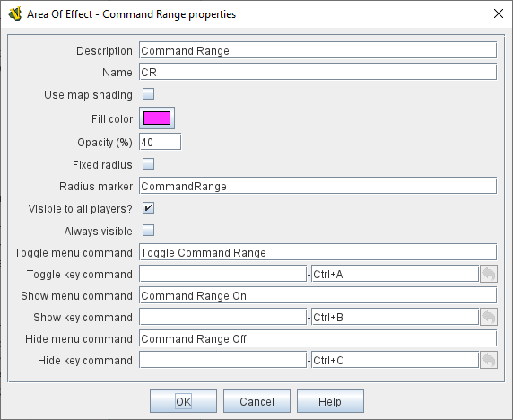The image size is (513, 420).
Task: Uncheck Visible to all players option
Action: pos(148,208)
